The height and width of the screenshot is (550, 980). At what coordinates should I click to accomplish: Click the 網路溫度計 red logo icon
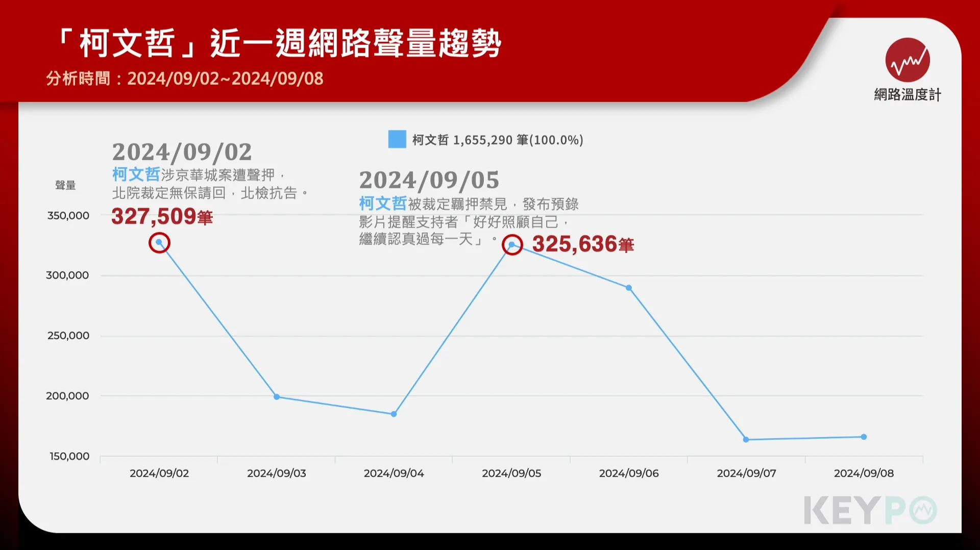[908, 60]
